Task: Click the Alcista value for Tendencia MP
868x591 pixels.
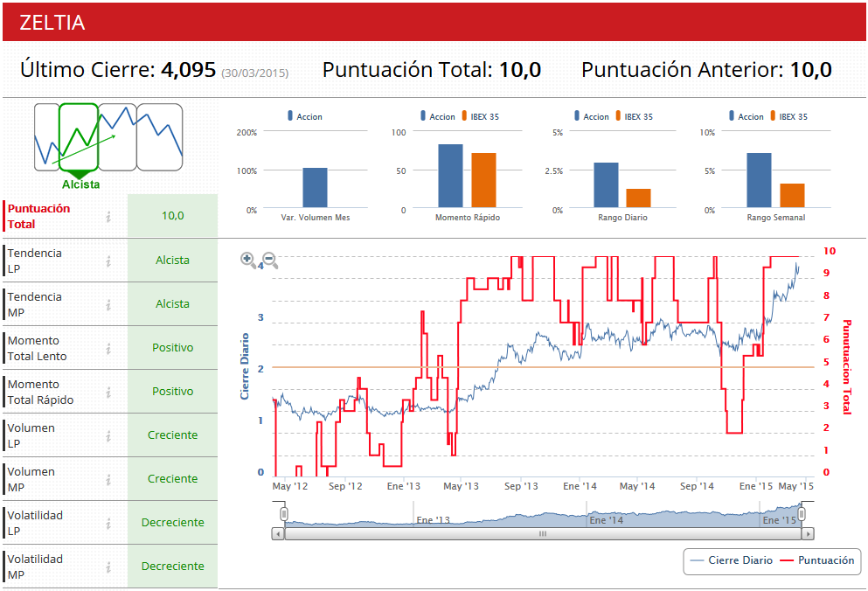Action: [173, 303]
